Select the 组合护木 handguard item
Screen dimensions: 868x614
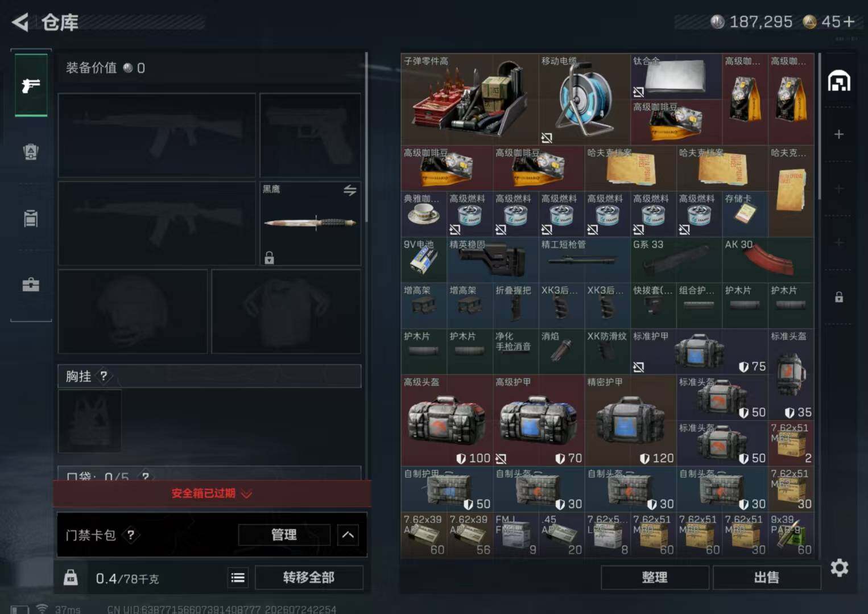[699, 306]
